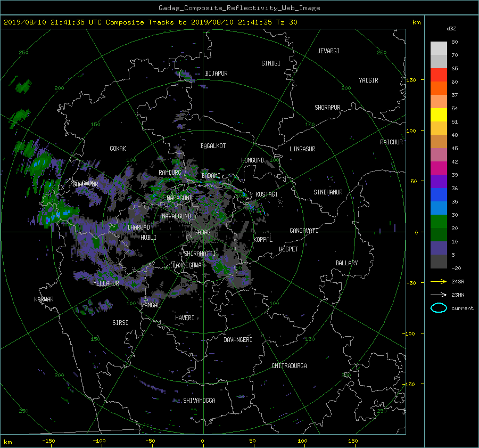Click the KARWAR city label
Viewport: 479px width, 448px height.
coord(44,299)
